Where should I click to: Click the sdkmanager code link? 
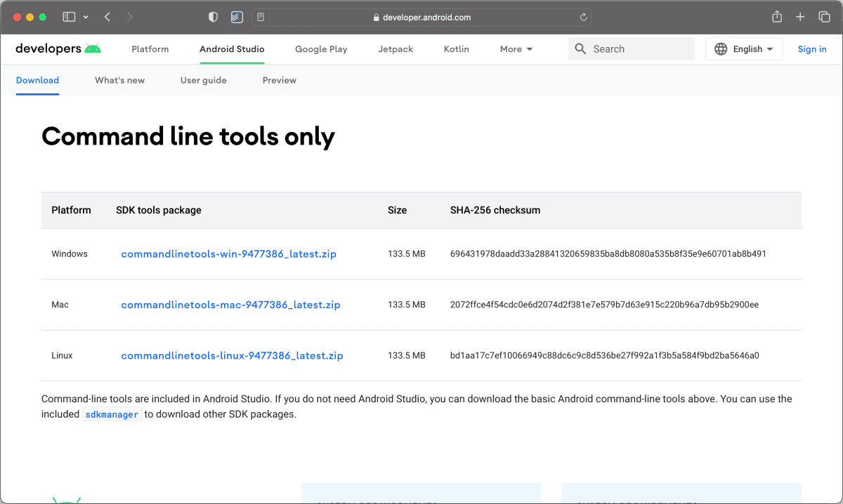tap(112, 414)
